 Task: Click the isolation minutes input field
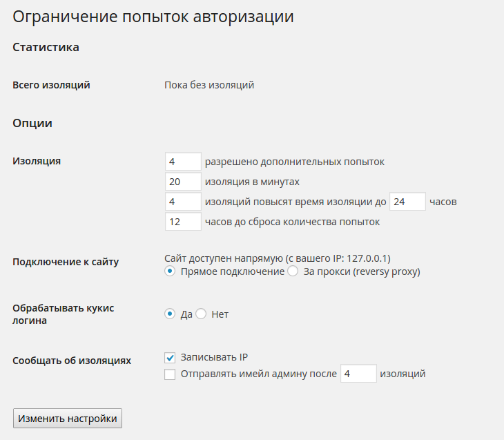pos(183,182)
